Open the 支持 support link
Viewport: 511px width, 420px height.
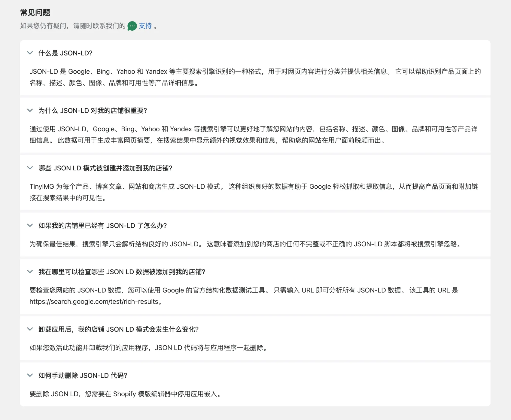(145, 26)
